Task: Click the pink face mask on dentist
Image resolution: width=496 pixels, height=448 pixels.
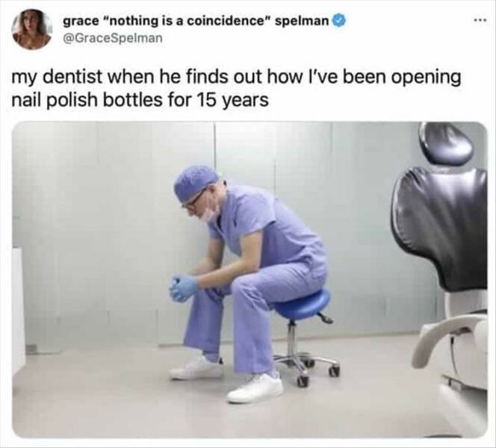Action: [208, 213]
